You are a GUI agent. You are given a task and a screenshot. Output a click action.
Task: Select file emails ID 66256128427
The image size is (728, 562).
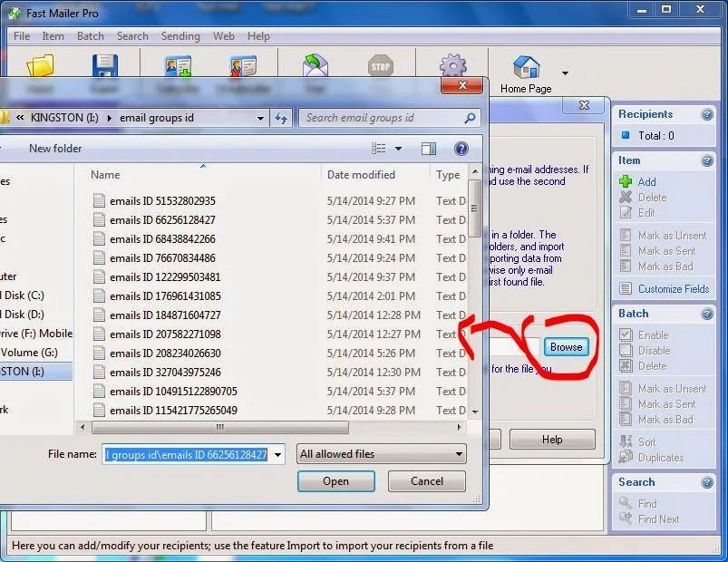point(162,220)
